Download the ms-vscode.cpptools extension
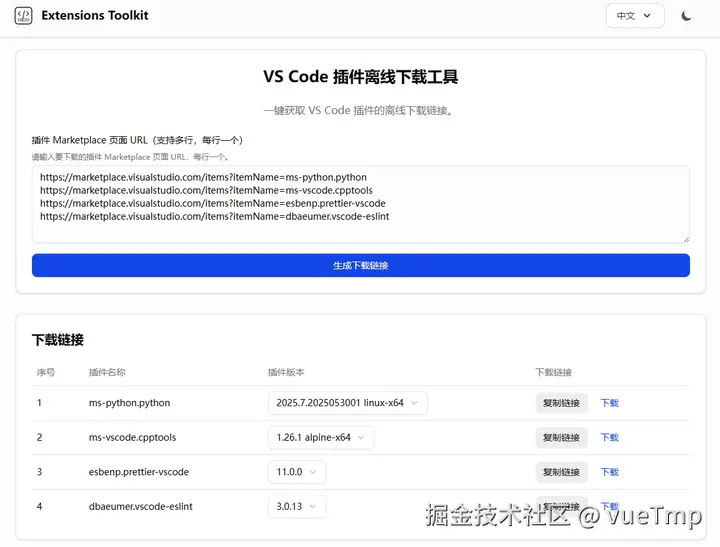Image resolution: width=720 pixels, height=547 pixels. point(609,437)
